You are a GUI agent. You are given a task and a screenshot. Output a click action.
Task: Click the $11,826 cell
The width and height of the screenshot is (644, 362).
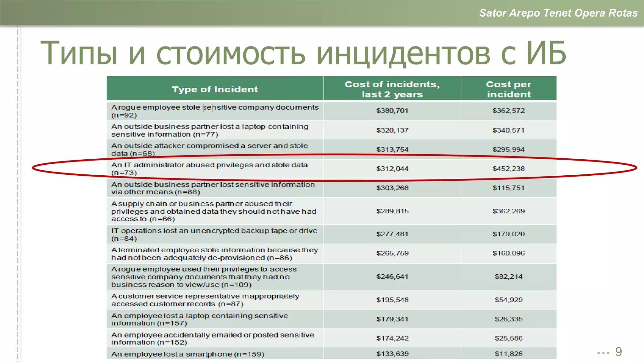click(508, 354)
